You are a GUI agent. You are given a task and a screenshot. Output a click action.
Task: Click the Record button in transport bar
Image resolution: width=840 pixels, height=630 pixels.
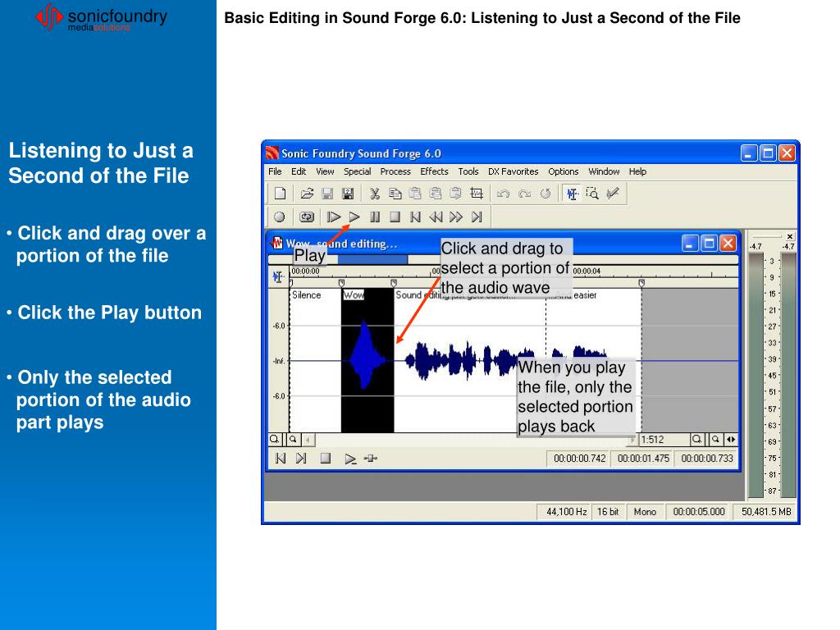[x=280, y=217]
